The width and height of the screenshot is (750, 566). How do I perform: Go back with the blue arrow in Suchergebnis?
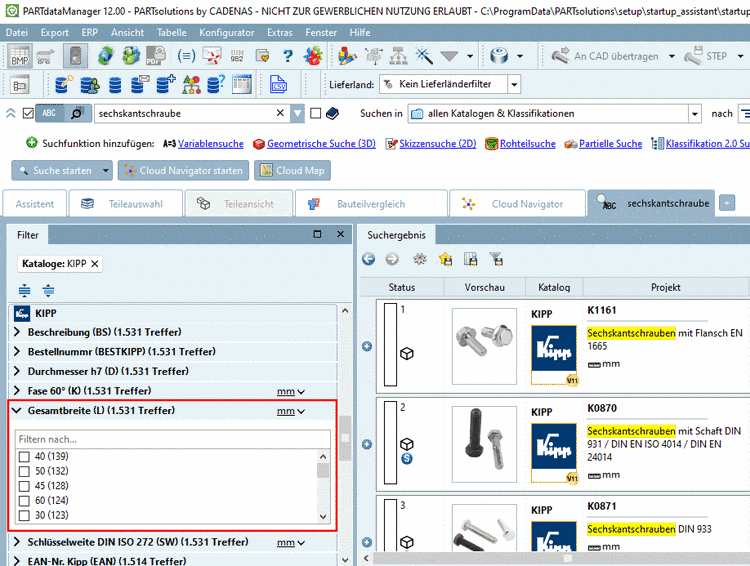[368, 259]
